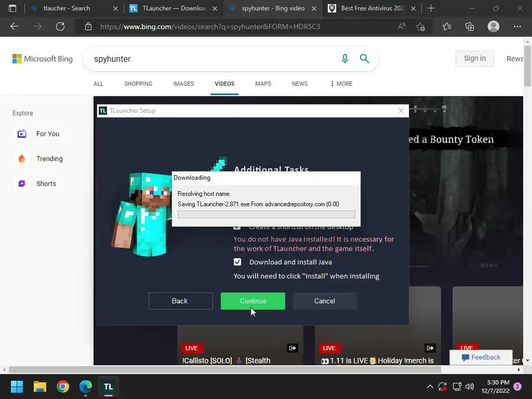Open the Shorts icon in Explore
The image size is (532, 399).
[22, 183]
